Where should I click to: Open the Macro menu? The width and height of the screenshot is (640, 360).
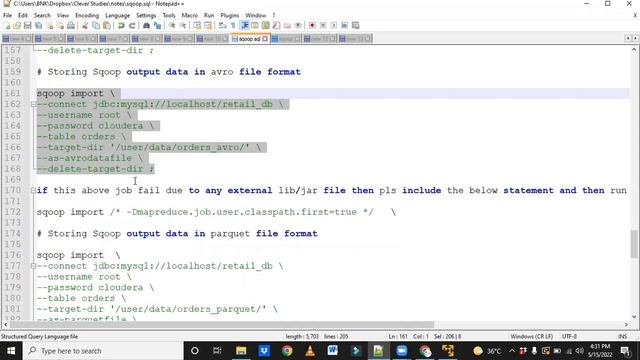pyautogui.click(x=189, y=16)
